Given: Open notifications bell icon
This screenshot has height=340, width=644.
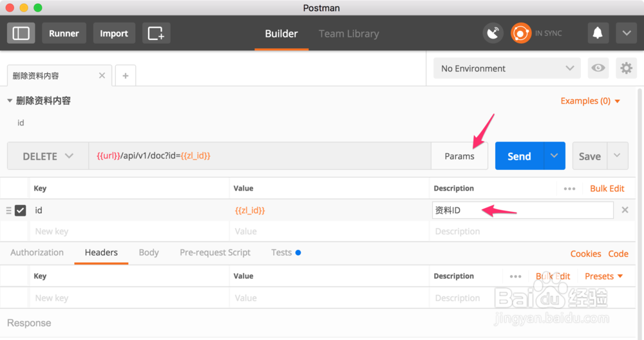Looking at the screenshot, I should pos(598,33).
